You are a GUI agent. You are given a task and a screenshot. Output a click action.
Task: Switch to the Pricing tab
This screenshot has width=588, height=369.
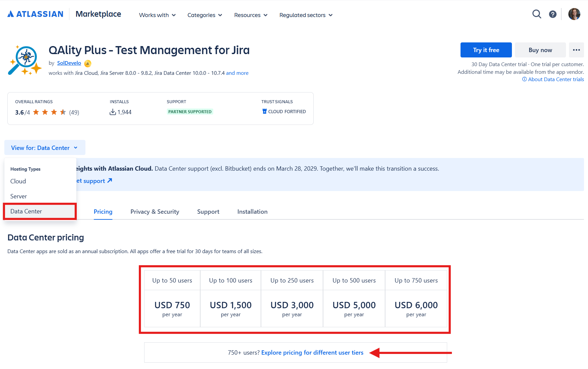pyautogui.click(x=103, y=212)
